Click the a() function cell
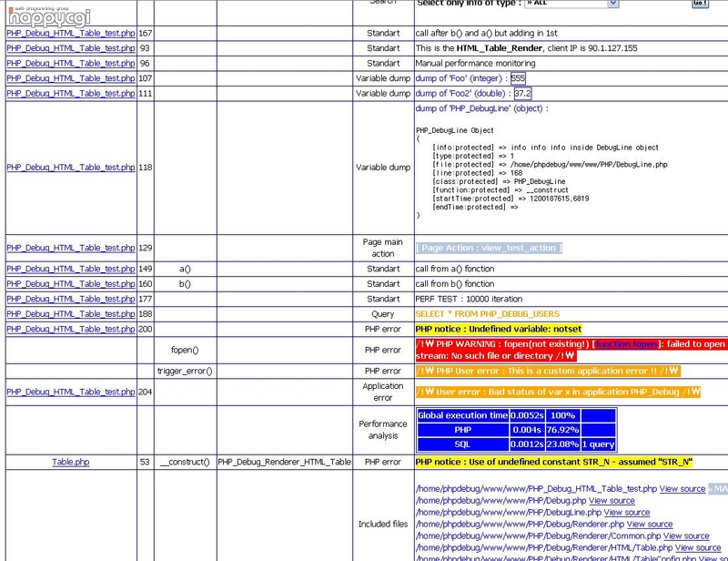728x561 pixels. (x=185, y=269)
